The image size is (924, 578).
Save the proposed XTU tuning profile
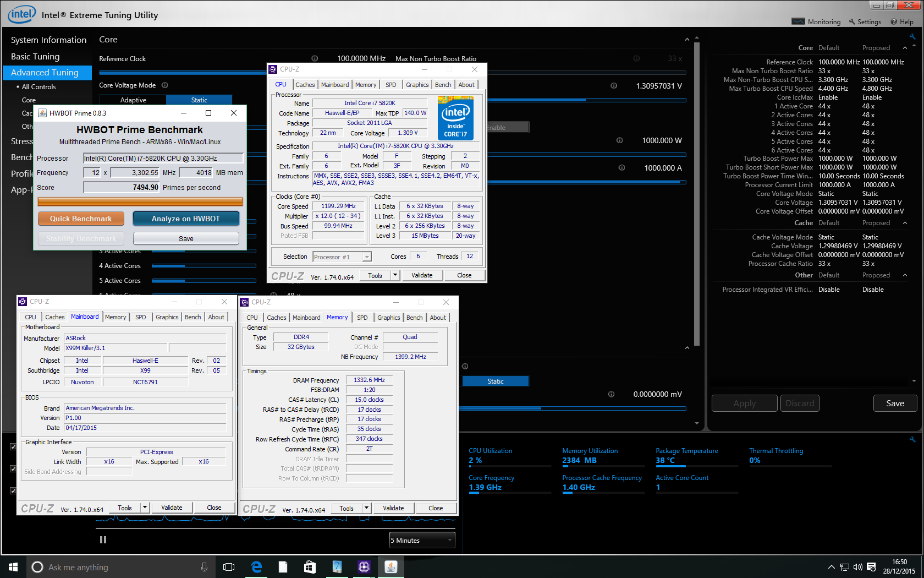coord(895,403)
